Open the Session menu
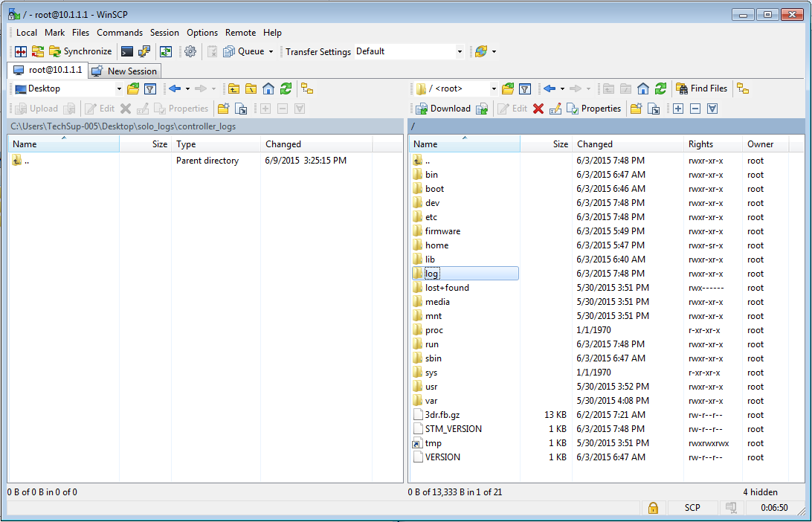The image size is (812, 522). (164, 33)
